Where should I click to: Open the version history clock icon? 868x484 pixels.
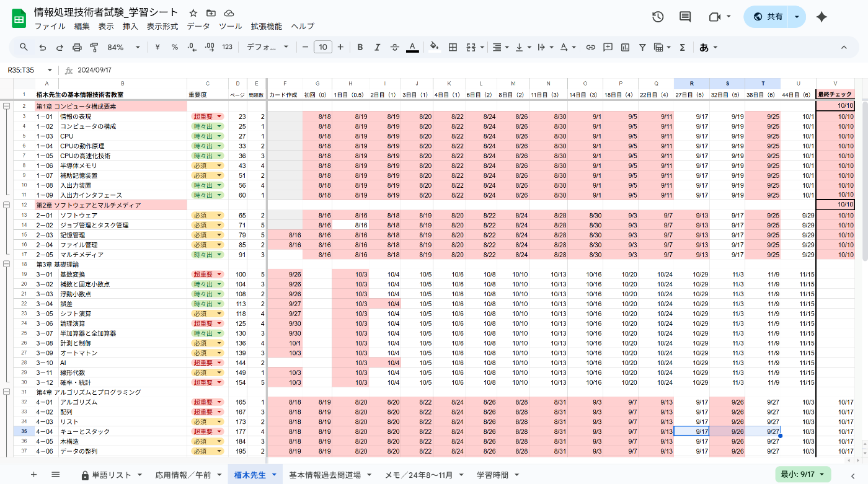pyautogui.click(x=658, y=17)
